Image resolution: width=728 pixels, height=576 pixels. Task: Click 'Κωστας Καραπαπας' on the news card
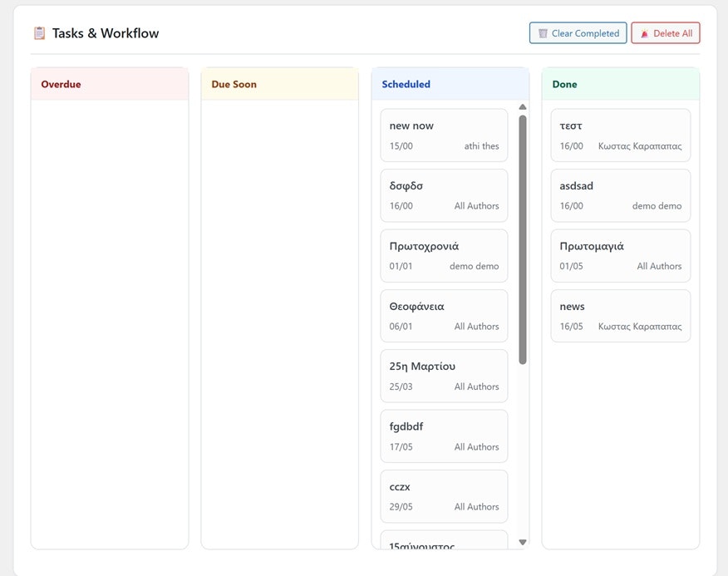click(640, 327)
